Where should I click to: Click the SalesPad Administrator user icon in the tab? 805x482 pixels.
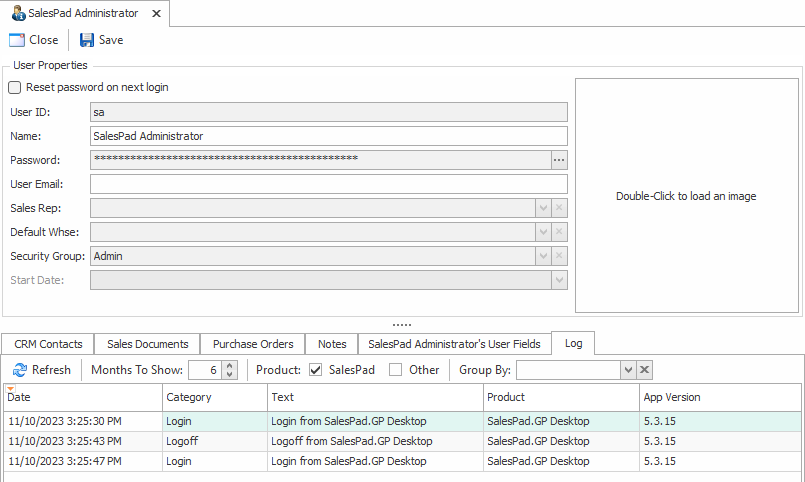click(18, 13)
